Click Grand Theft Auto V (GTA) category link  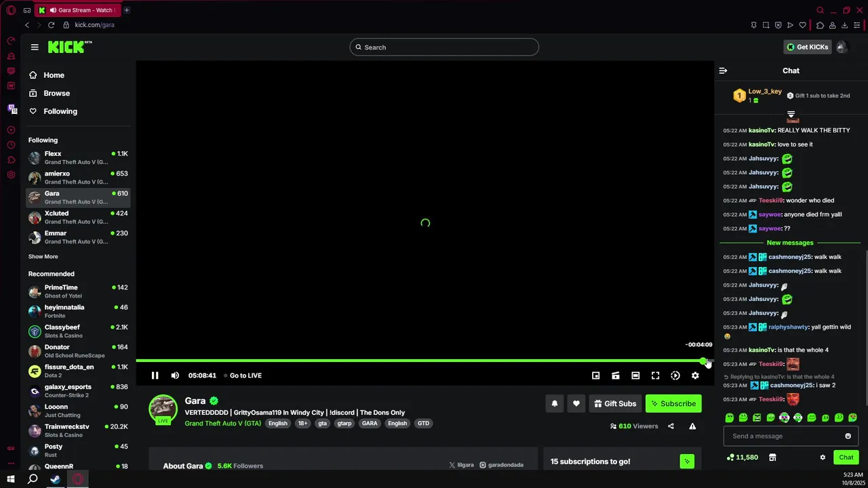coord(222,424)
